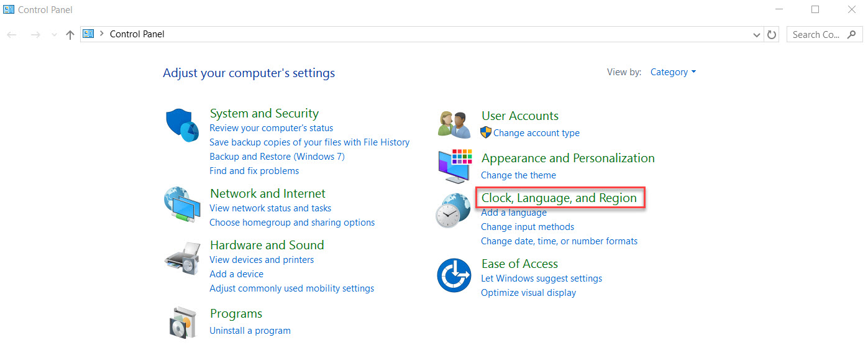Screen dimensions: 868x345
Task: Open the View by Category dropdown
Action: click(x=673, y=72)
